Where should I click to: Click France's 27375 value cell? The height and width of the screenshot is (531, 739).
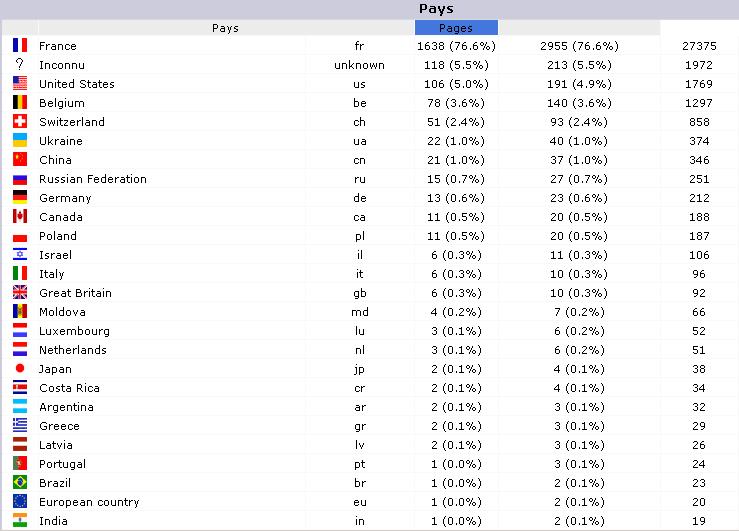point(699,46)
